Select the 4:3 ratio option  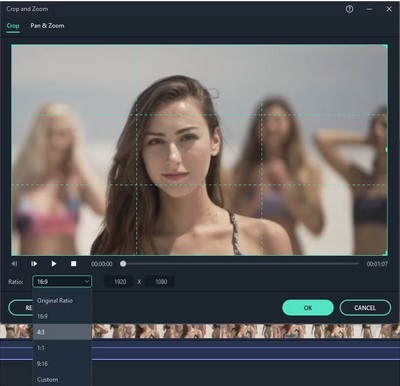pos(62,332)
